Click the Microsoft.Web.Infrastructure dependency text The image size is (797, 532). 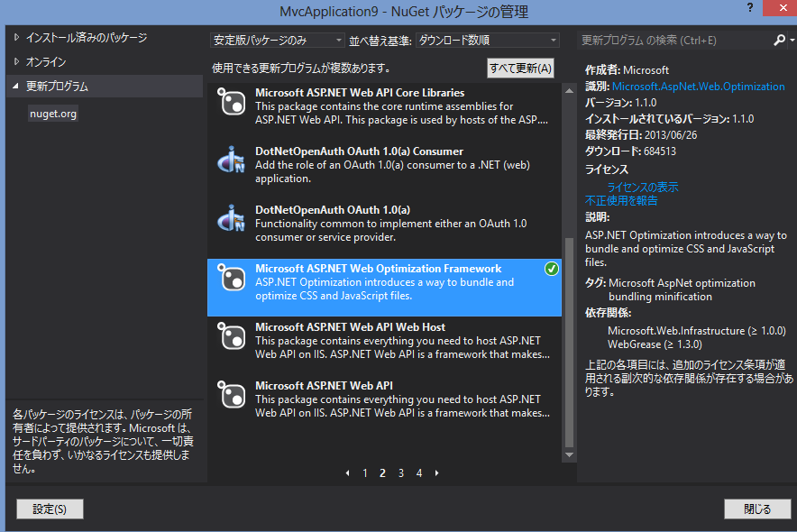click(697, 331)
